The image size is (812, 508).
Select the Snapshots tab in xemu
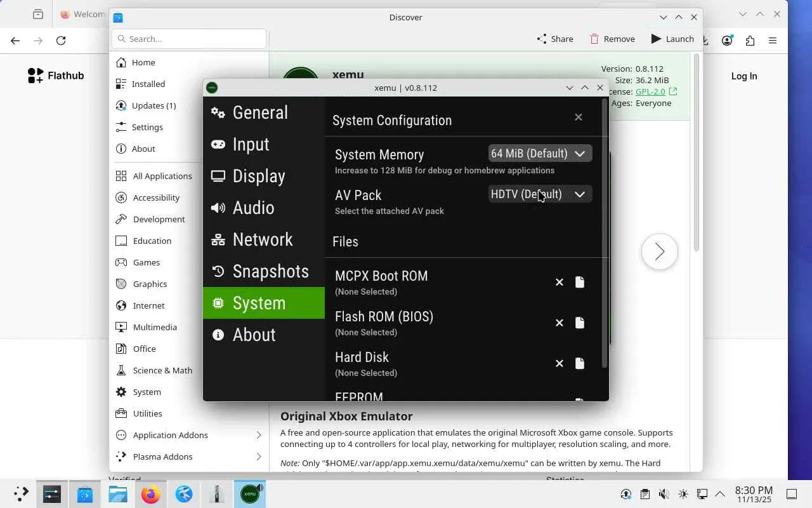(264, 271)
